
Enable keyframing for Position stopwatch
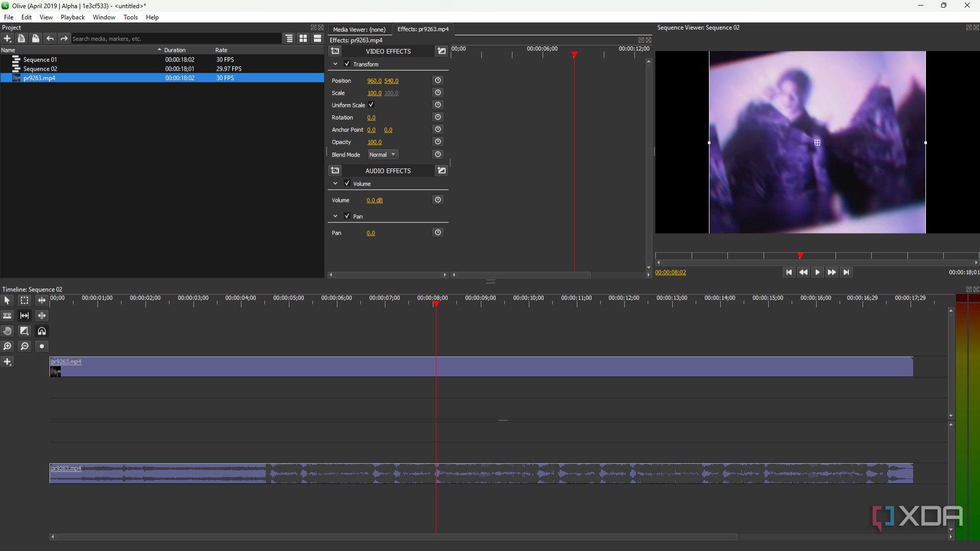point(438,80)
